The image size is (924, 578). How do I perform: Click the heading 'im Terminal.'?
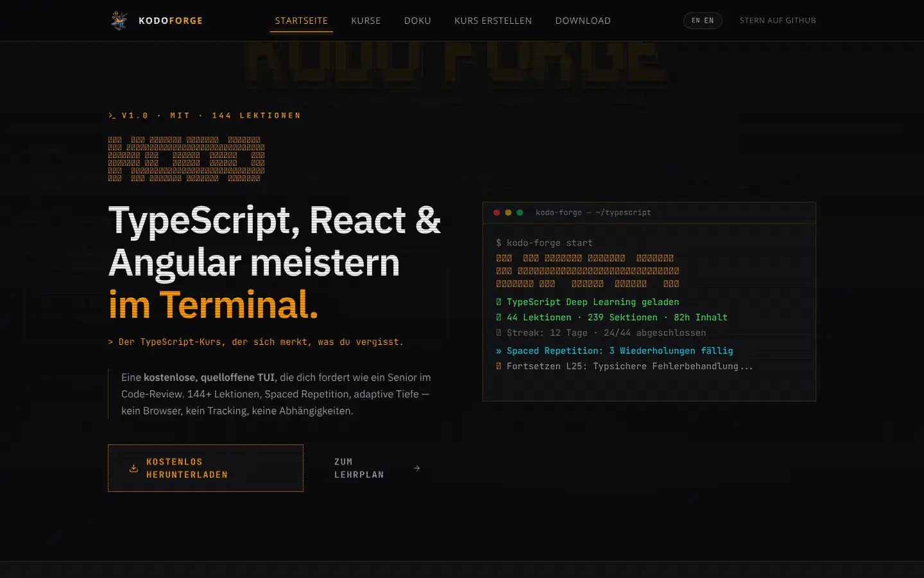pyautogui.click(x=213, y=304)
